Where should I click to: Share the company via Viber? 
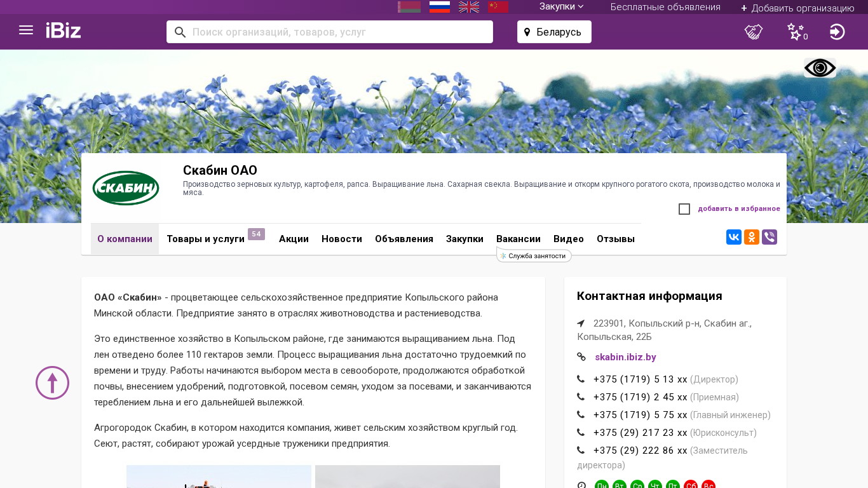(770, 237)
